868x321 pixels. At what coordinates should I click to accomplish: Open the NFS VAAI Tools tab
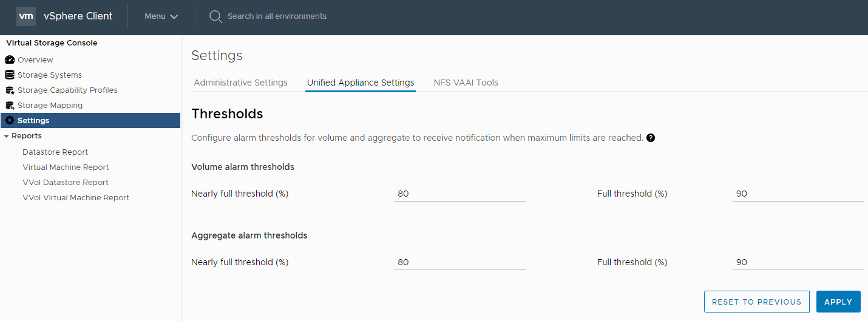466,83
